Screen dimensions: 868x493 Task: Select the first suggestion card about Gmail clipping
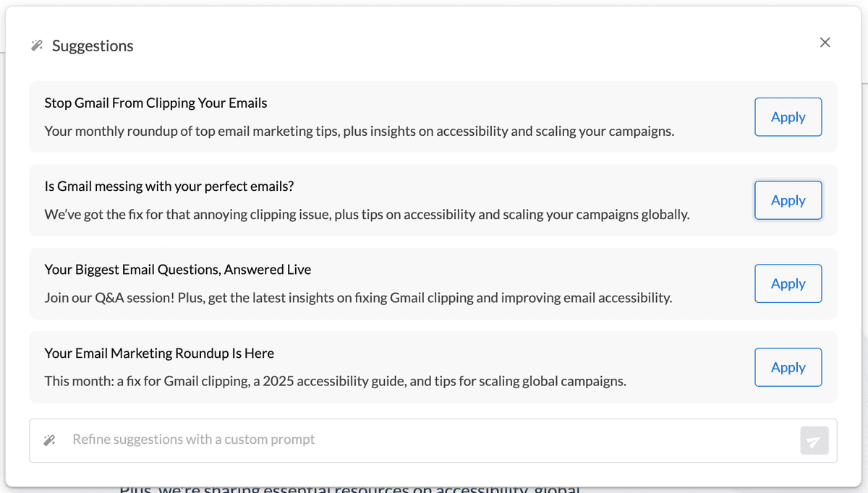(x=362, y=116)
